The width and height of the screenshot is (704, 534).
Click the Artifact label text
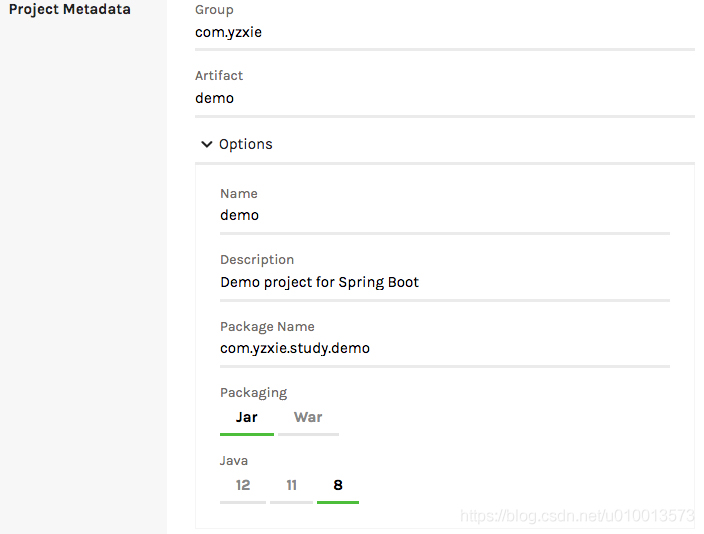point(219,76)
